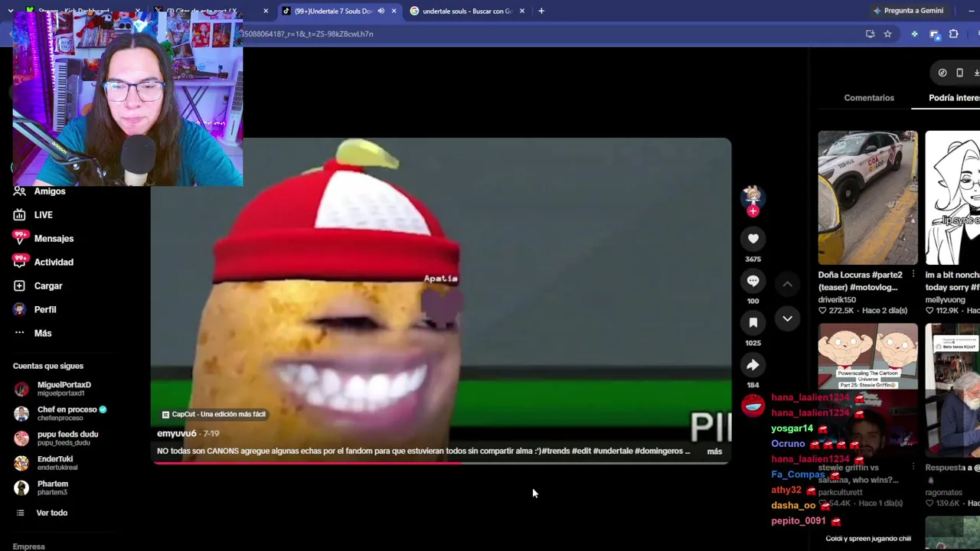The height and width of the screenshot is (551, 980).
Task: Open the browser extensions puzzle icon
Action: pyautogui.click(x=953, y=34)
